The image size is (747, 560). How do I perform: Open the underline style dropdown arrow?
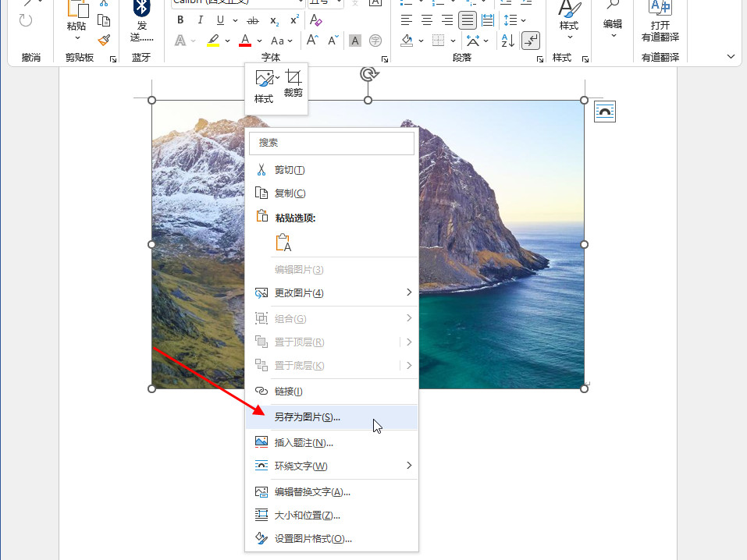[235, 20]
